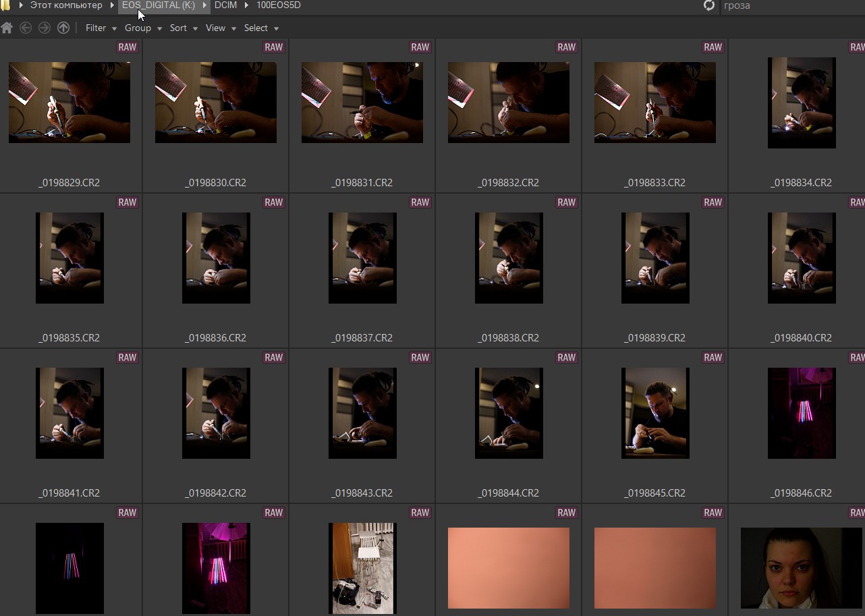This screenshot has height=616, width=865.
Task: Select thumbnail _0198833.CR2
Action: (x=655, y=103)
